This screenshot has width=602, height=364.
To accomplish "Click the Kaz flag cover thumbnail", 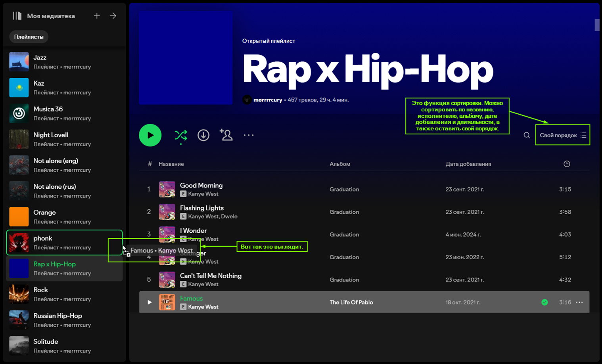I will pyautogui.click(x=19, y=88).
